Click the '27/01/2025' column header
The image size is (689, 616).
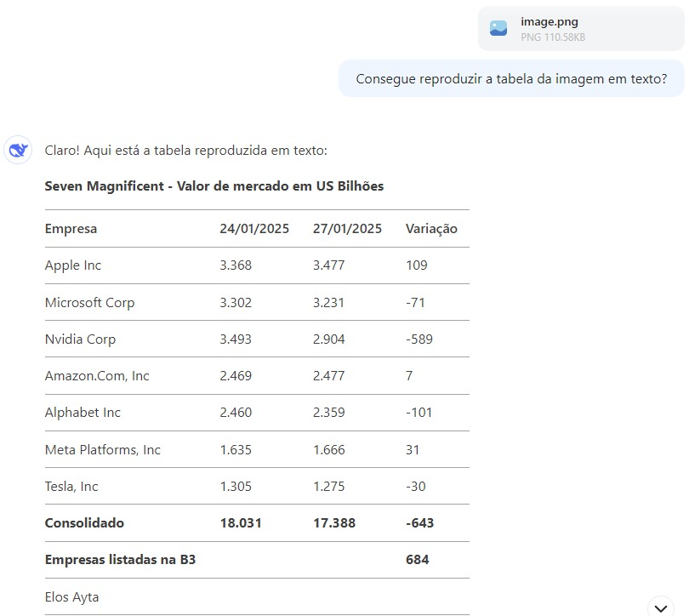click(347, 229)
